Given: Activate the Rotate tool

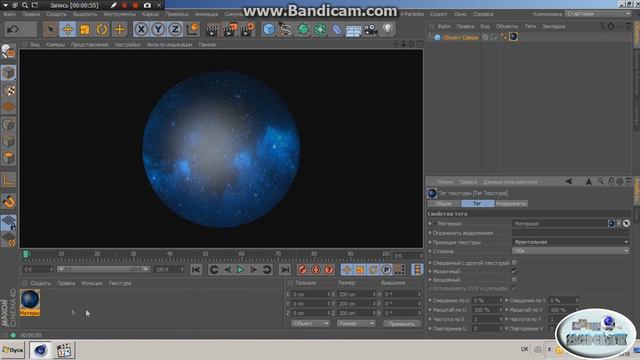Looking at the screenshot, I should click(x=102, y=29).
